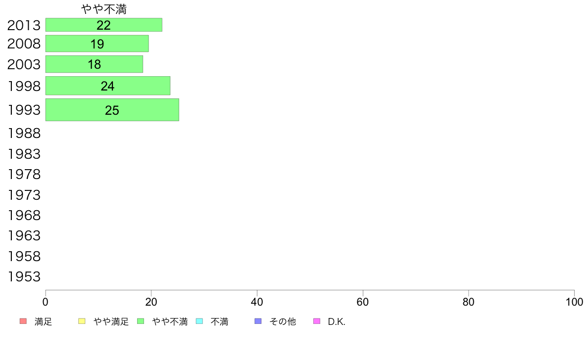
Task: Select the 1998 bar showing 24
Action: click(108, 86)
